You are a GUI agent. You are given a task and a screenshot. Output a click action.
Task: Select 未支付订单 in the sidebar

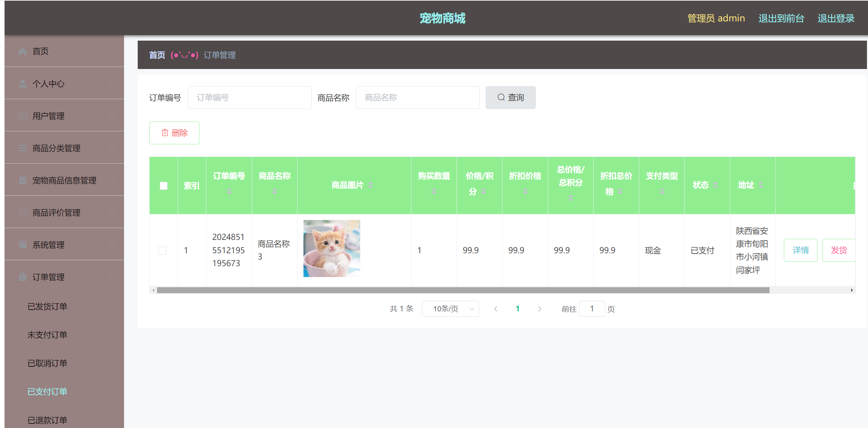[47, 335]
